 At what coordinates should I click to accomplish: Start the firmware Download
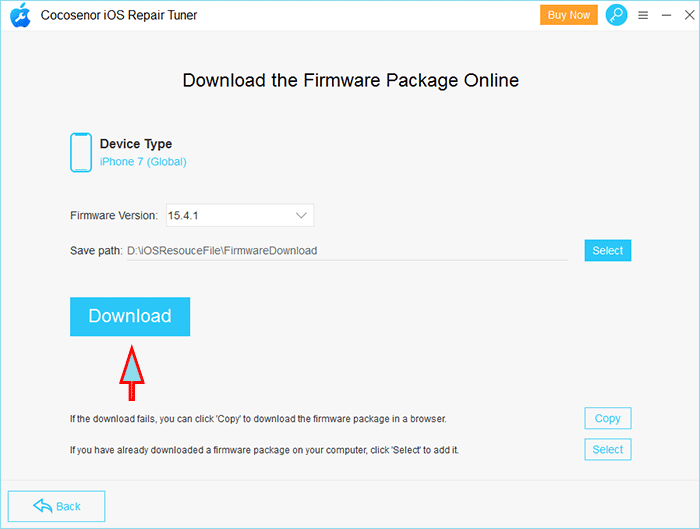130,317
